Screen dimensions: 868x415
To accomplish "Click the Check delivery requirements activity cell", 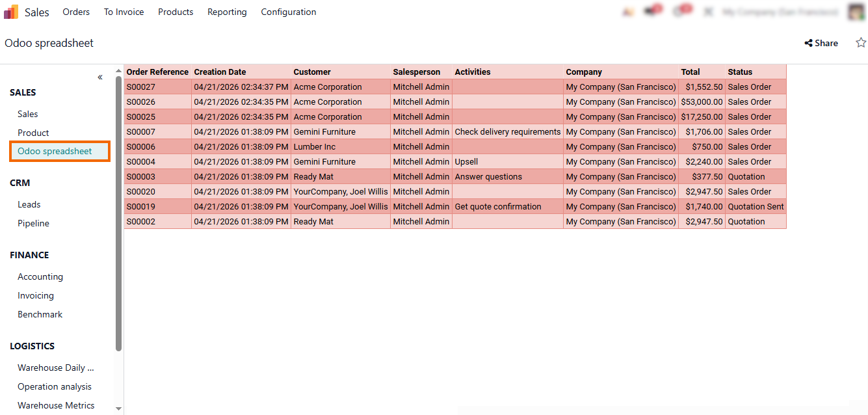I will [507, 132].
